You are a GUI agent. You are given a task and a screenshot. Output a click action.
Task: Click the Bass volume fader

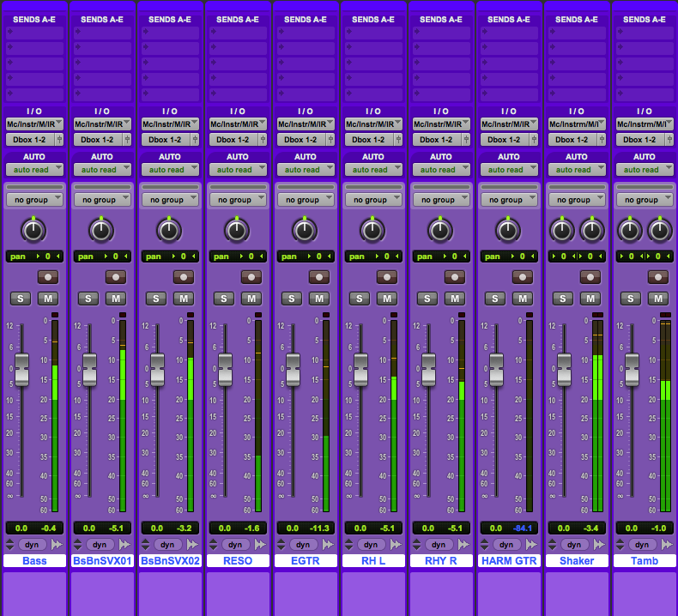21,370
